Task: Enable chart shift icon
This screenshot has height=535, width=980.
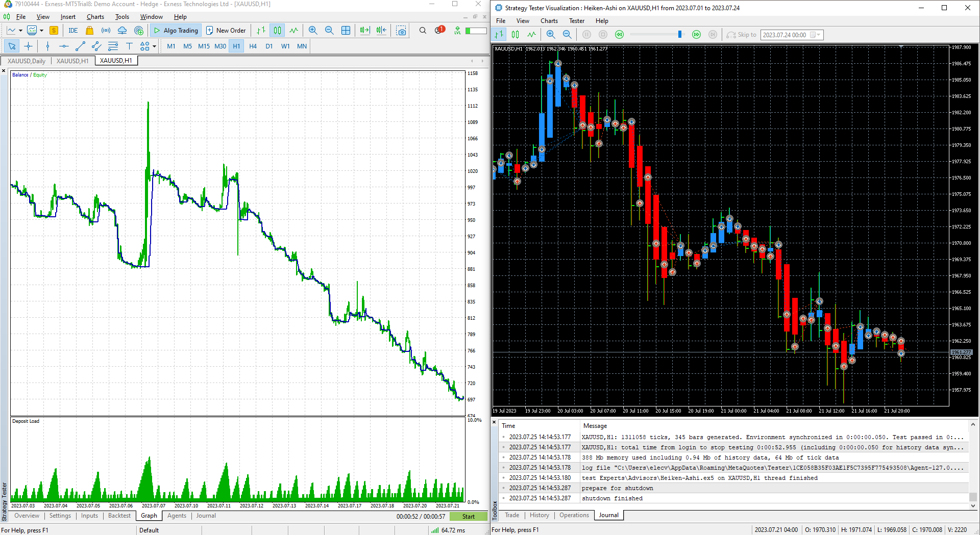Action: click(381, 31)
